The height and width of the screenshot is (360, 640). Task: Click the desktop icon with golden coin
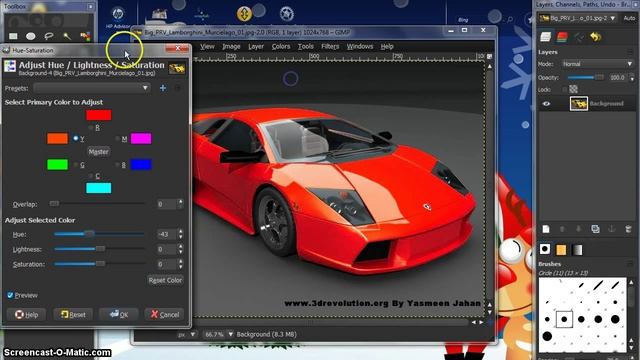tap(244, 14)
